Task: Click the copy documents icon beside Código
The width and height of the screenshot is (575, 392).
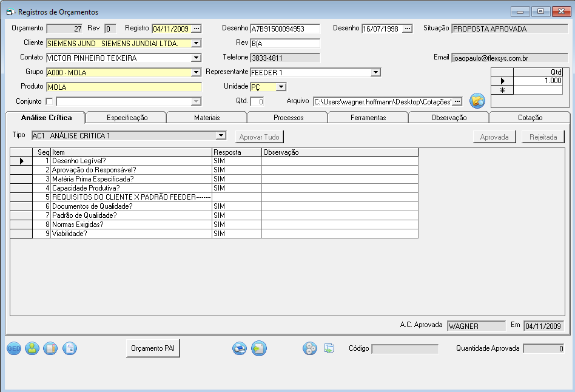Action: 329,348
